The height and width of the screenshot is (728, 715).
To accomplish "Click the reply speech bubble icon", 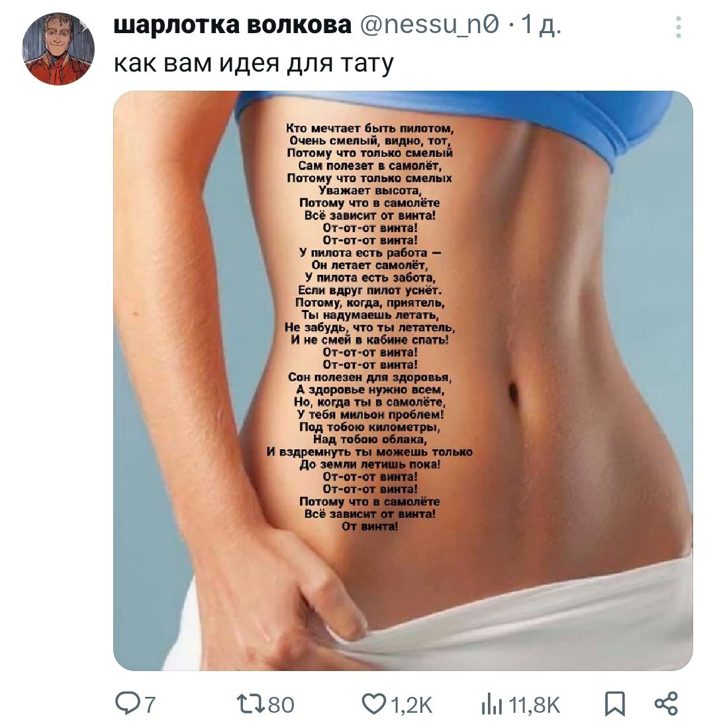I will point(126,703).
